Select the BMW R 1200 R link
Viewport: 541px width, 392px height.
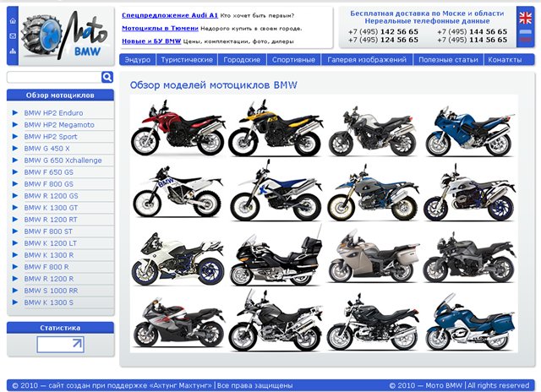point(49,279)
